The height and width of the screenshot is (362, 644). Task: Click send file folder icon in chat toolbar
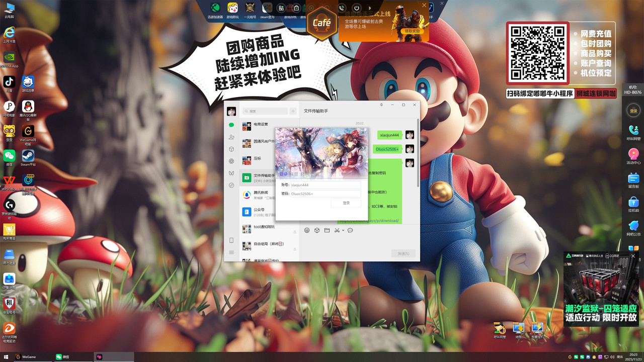(x=327, y=230)
